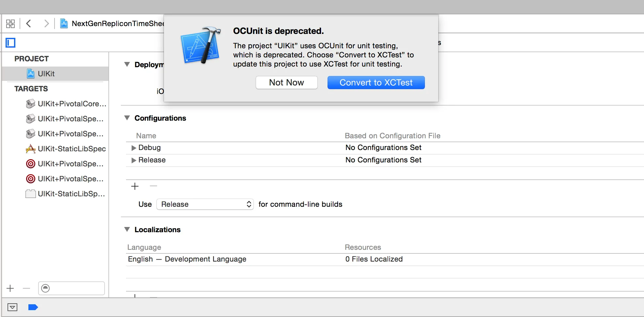This screenshot has height=317, width=644.
Task: Click the Convert to XCTest button
Action: pyautogui.click(x=376, y=83)
